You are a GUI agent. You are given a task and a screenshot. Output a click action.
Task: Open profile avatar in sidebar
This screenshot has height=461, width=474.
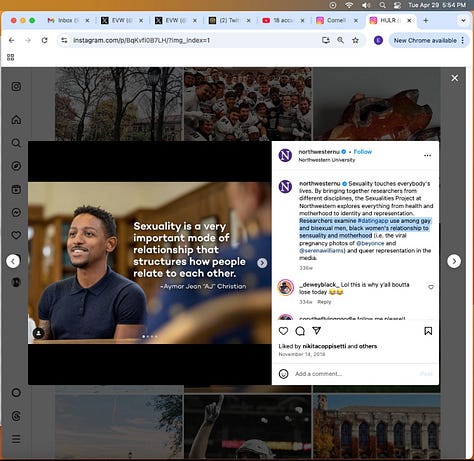coord(16,282)
